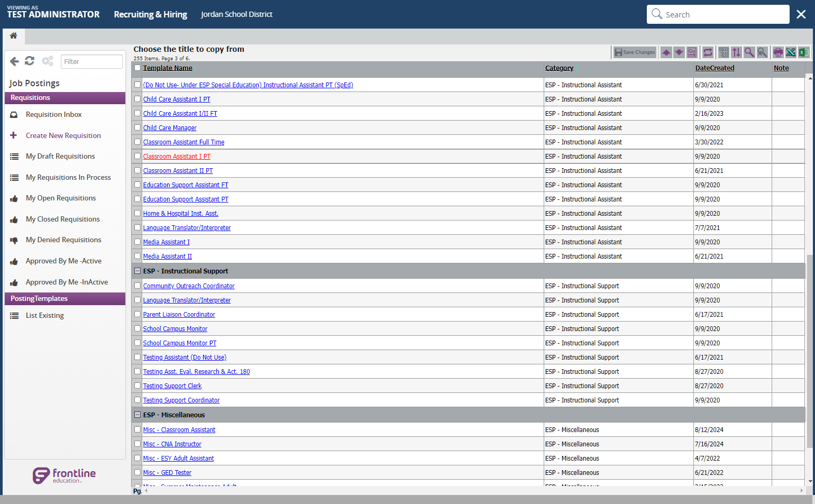Collapse the ESP - Instructional Support group
Screen dimensions: 815x504
pyautogui.click(x=138, y=271)
